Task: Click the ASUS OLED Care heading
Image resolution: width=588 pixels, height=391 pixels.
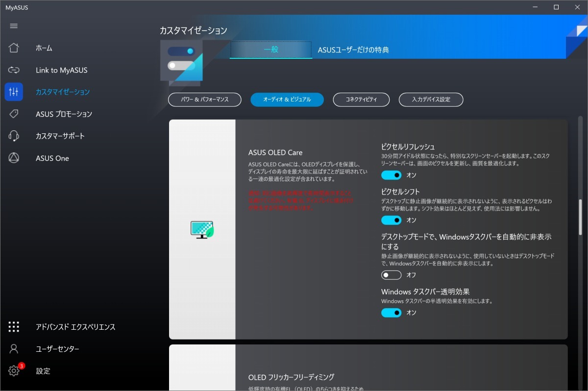Action: [x=275, y=152]
